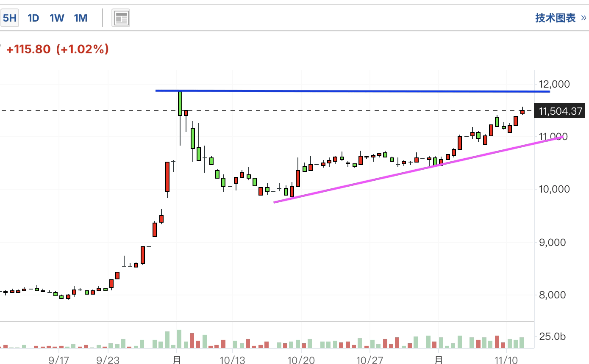Click the 10,000 price axis label
The height and width of the screenshot is (364, 589).
coord(555,189)
